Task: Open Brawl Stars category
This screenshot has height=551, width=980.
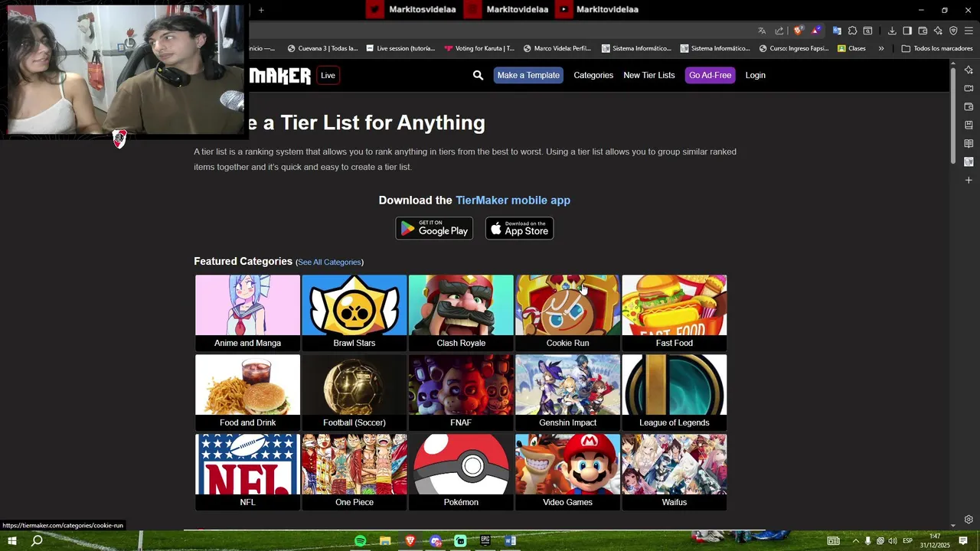Action: pyautogui.click(x=354, y=312)
